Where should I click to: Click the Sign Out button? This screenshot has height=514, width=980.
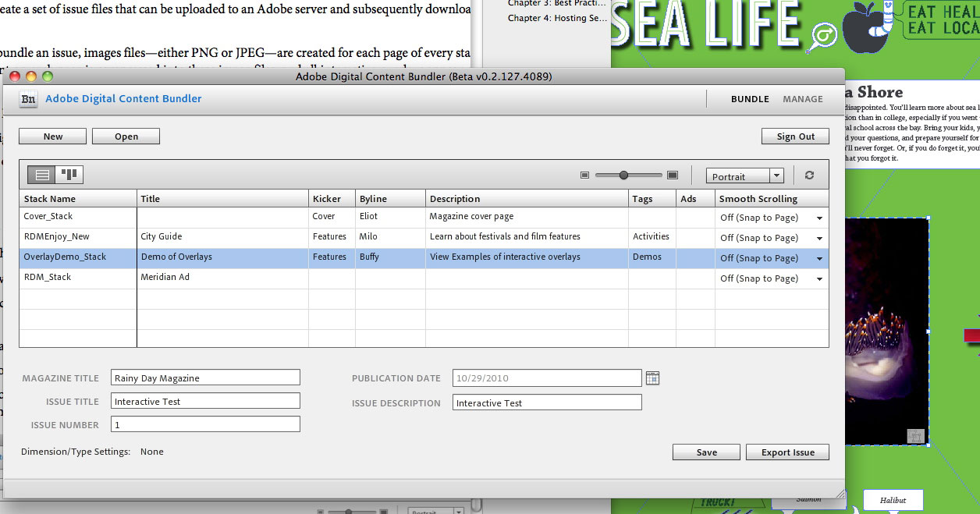(795, 136)
